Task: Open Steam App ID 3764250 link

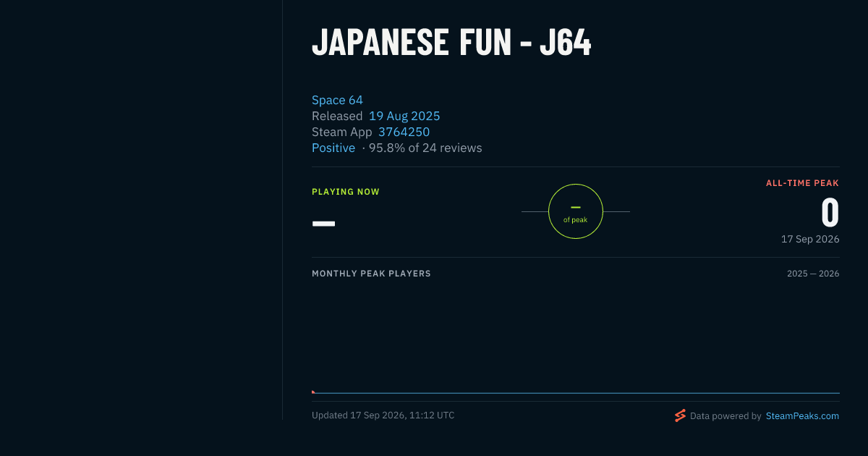Action: click(x=404, y=132)
